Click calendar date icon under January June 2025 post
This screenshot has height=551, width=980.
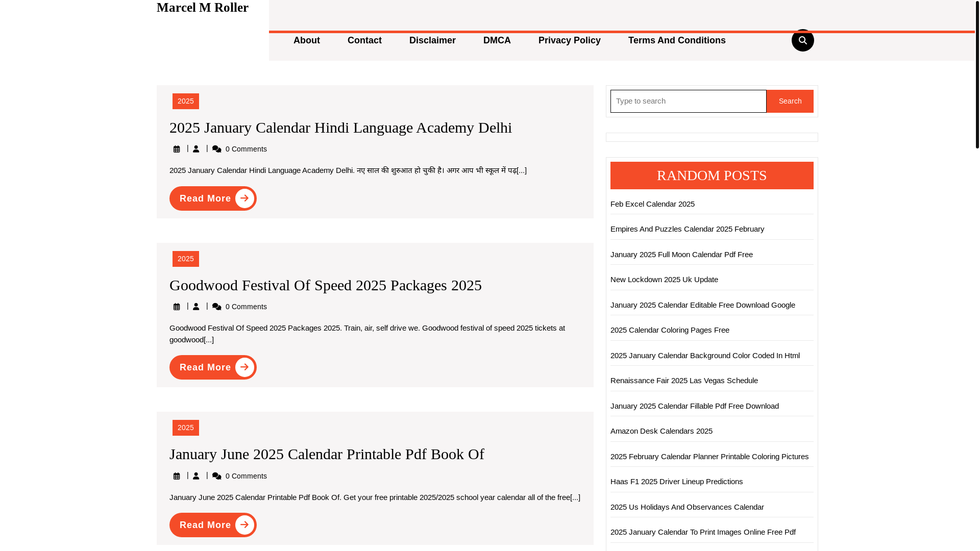pyautogui.click(x=177, y=476)
